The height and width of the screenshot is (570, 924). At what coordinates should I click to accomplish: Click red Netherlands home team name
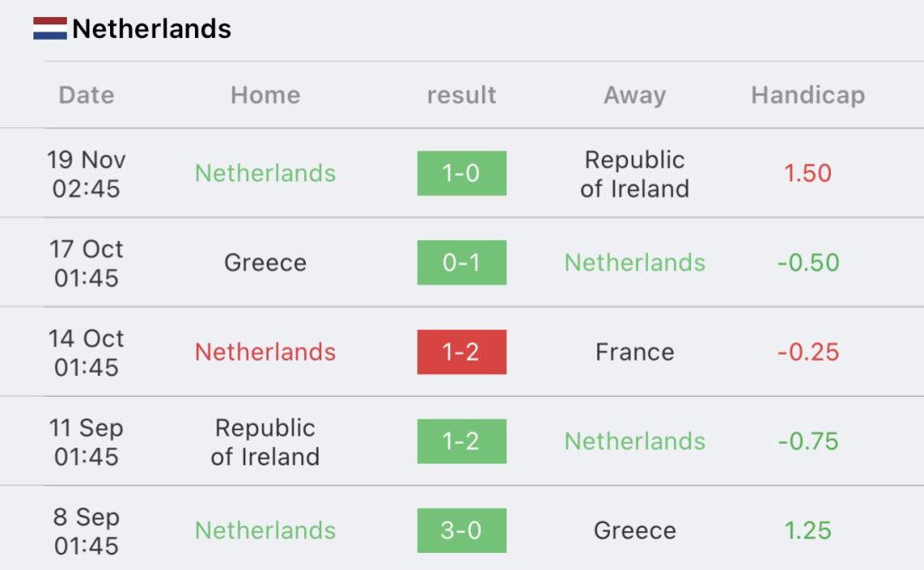pyautogui.click(x=265, y=352)
